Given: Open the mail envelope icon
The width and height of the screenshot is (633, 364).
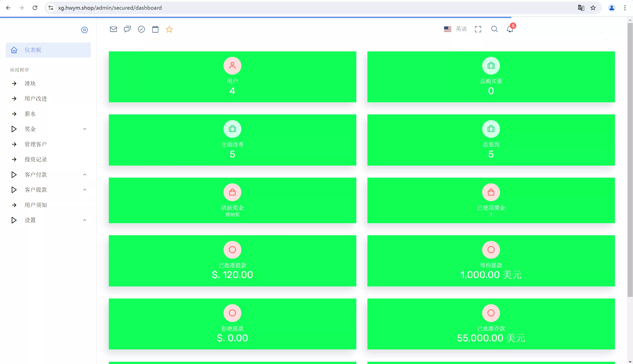Looking at the screenshot, I should coord(113,29).
